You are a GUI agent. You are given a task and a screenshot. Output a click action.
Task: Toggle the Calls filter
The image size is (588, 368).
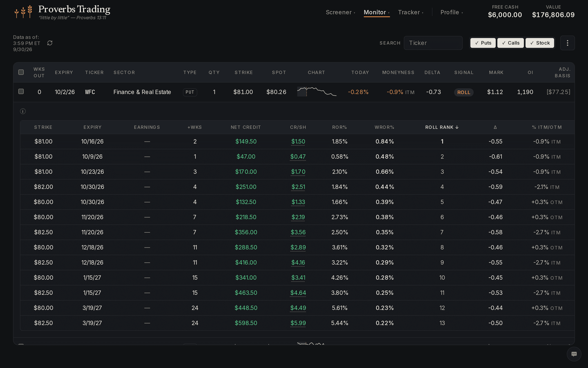click(510, 43)
